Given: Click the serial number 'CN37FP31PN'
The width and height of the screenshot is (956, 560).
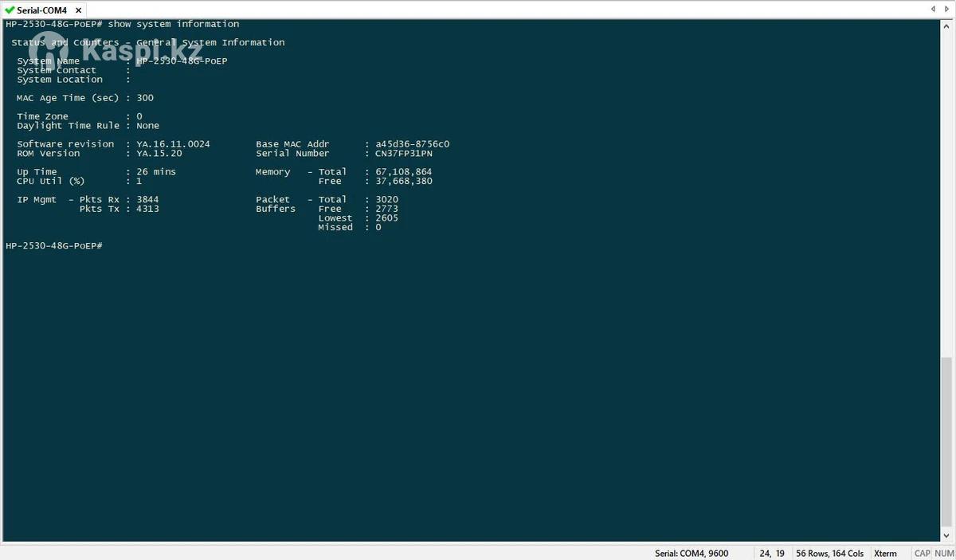Looking at the screenshot, I should pos(404,154).
